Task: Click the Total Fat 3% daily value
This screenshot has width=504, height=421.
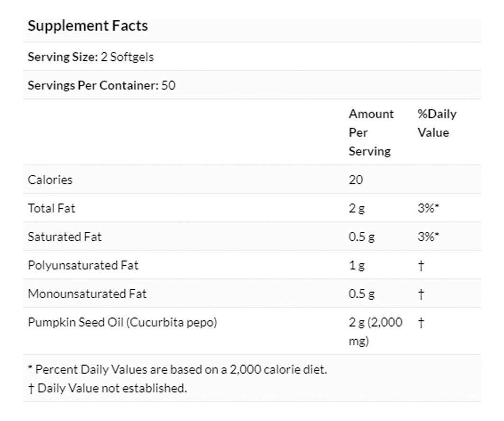Action: 428,208
